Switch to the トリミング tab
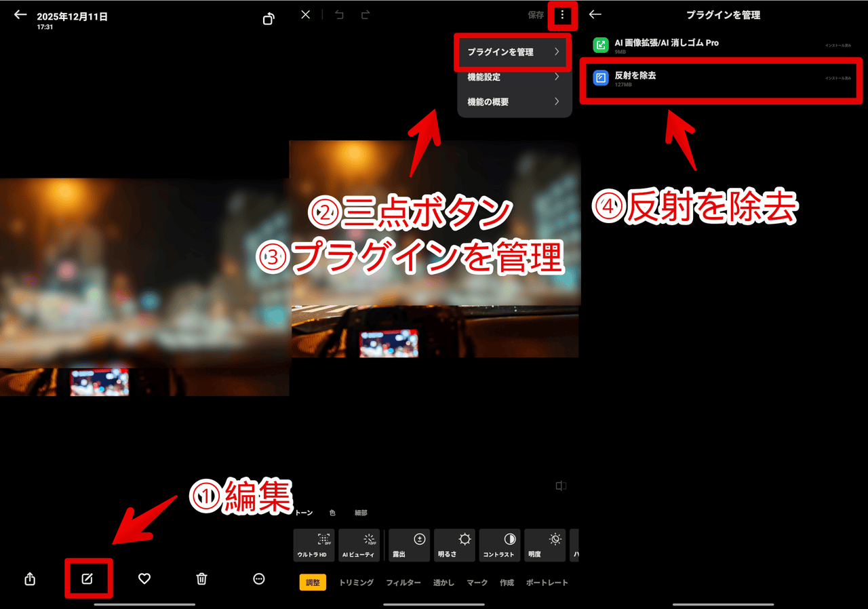 (x=356, y=582)
